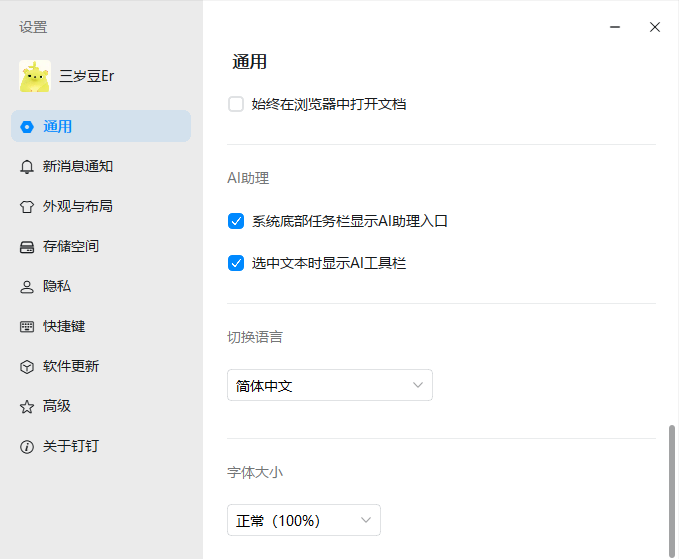Click the 软件更新 cube icon
Viewport: 679px width, 559px height.
coord(27,367)
